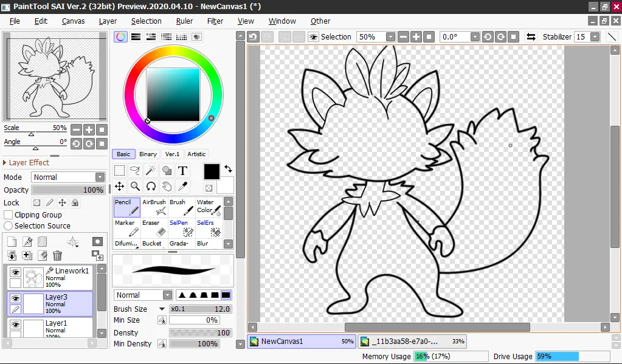Switch to the Artistic brush tab
This screenshot has height=364, width=622.
tap(196, 154)
